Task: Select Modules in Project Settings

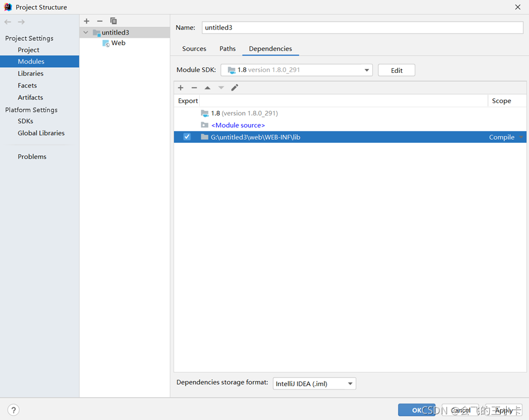Action: [x=39, y=62]
